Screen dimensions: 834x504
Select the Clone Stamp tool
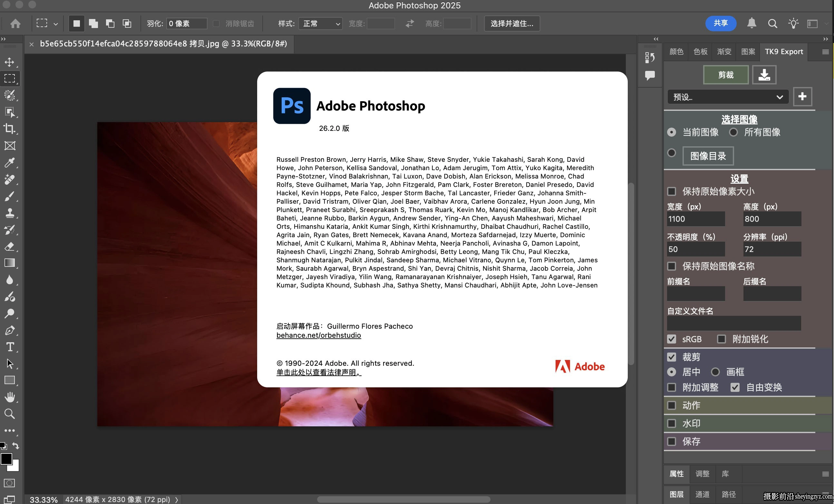pos(9,213)
